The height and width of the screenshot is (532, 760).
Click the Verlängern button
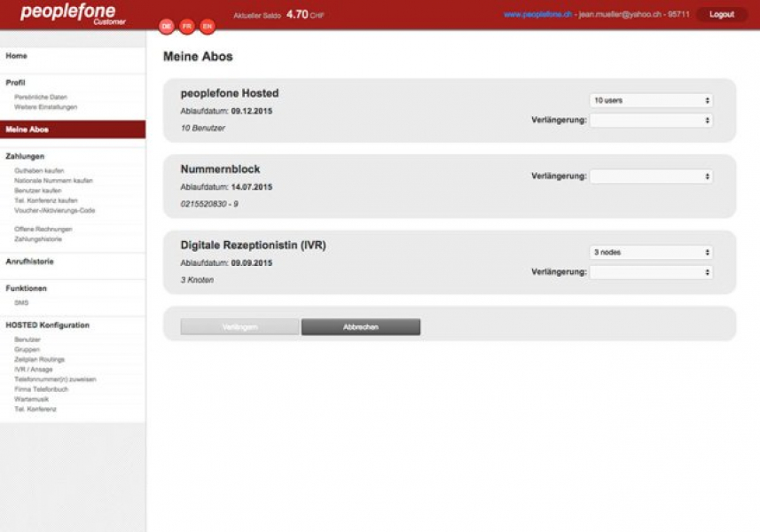pos(240,327)
